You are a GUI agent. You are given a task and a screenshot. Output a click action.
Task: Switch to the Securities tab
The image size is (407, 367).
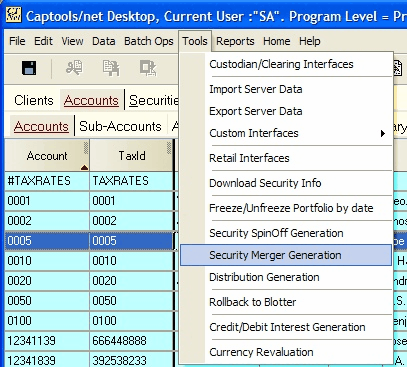pos(154,100)
